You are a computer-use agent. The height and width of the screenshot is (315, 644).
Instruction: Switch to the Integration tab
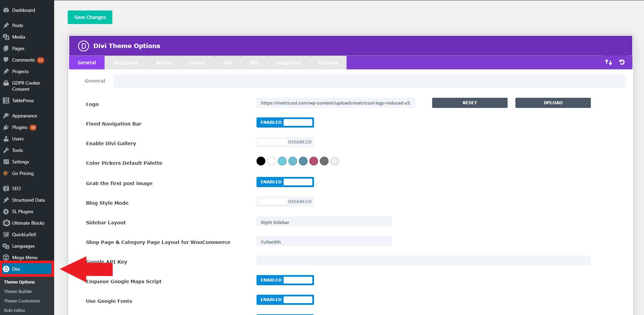[x=288, y=63]
